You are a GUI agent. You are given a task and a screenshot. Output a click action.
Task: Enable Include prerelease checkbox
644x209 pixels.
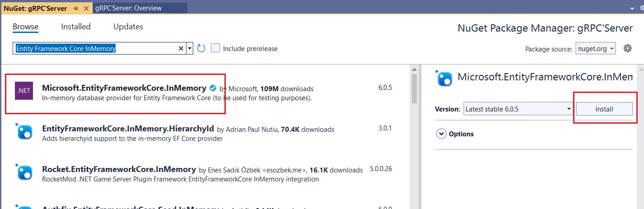pyautogui.click(x=215, y=48)
